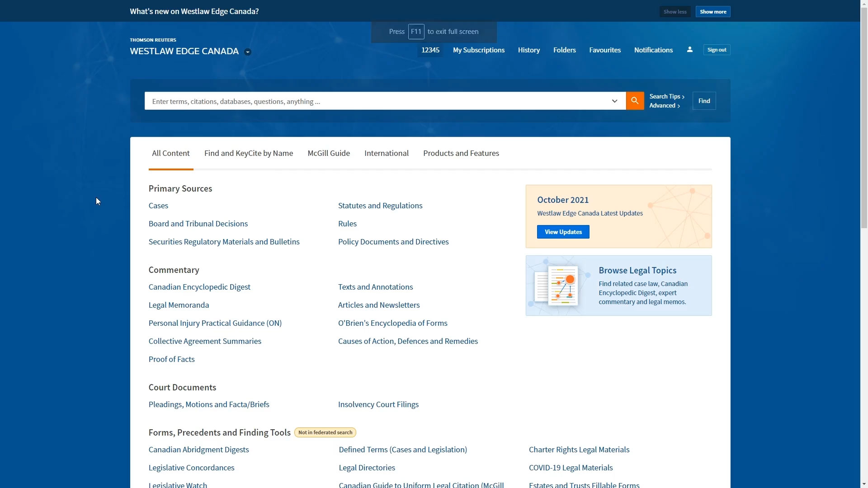The width and height of the screenshot is (868, 488).
Task: Click the History icon in navigation
Action: point(529,49)
